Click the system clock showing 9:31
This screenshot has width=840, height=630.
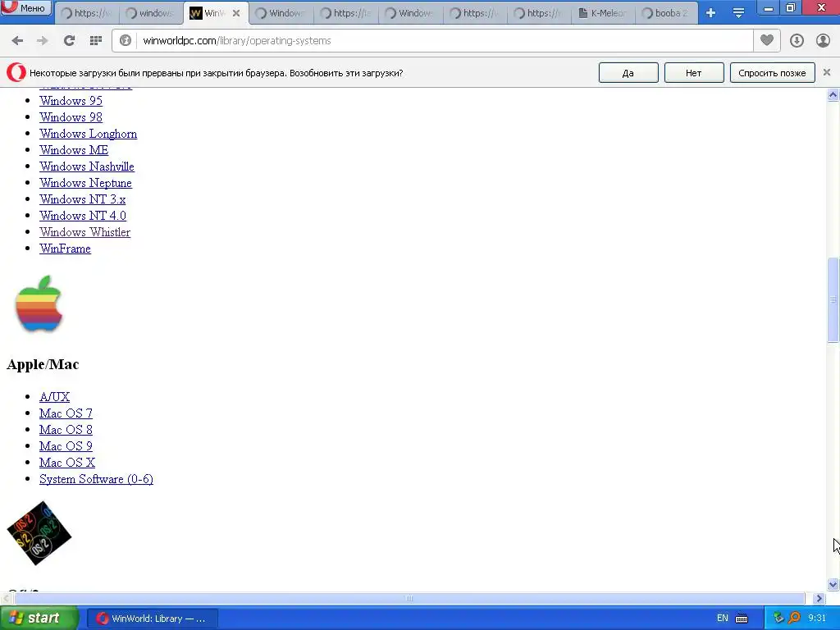click(x=817, y=619)
